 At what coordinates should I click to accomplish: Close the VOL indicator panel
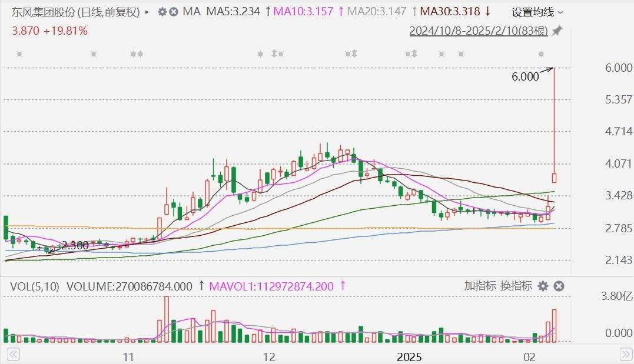point(559,286)
